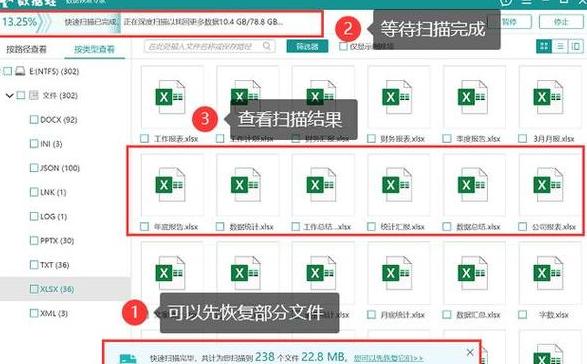Switch to 按类型查看 tab
The width and height of the screenshot is (587, 364).
pyautogui.click(x=94, y=49)
